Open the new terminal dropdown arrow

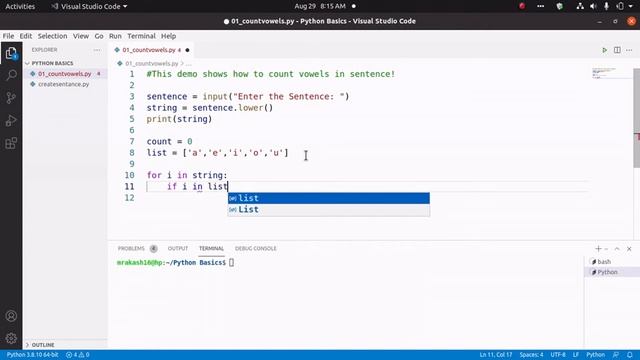606,249
